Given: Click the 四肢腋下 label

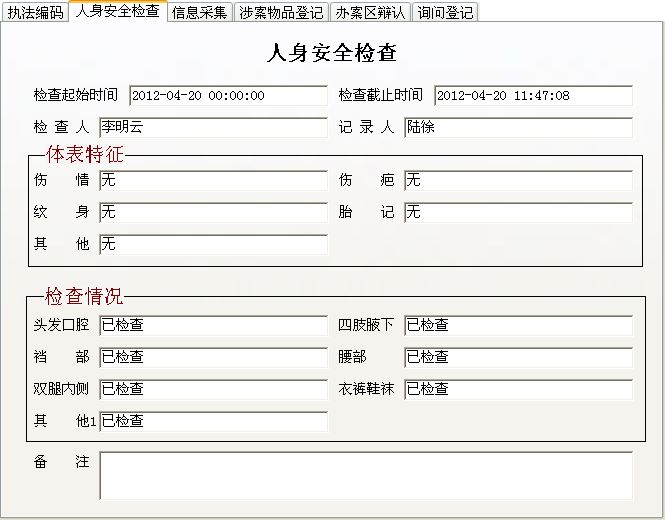Looking at the screenshot, I should [x=366, y=325].
